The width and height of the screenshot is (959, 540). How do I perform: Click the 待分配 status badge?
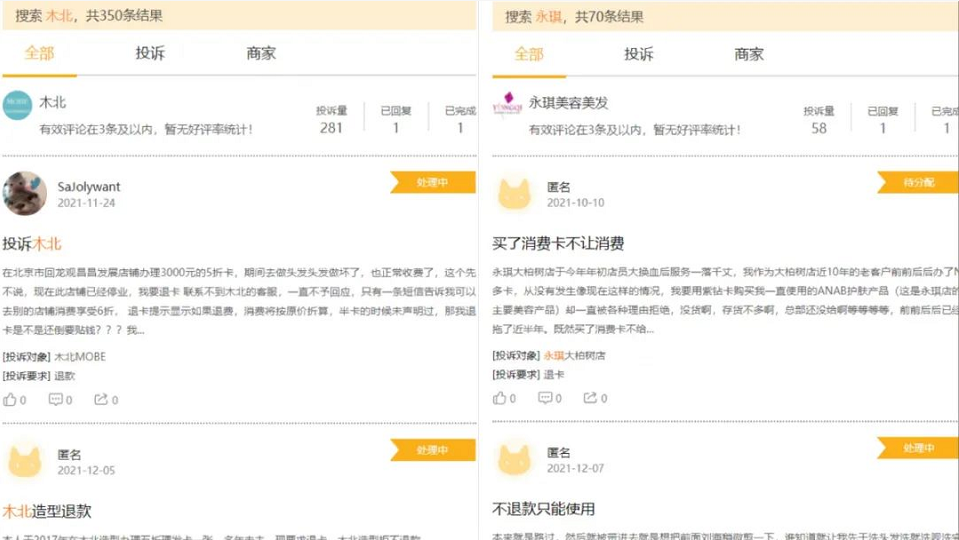coord(918,182)
